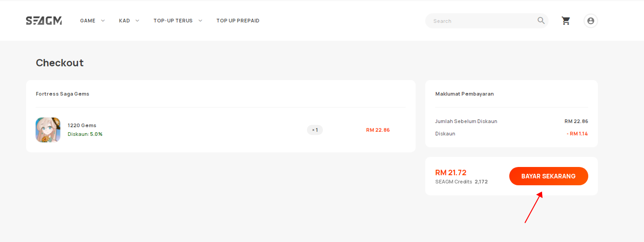Click the Fortress Saga Gems heading
644x242 pixels.
pos(63,94)
